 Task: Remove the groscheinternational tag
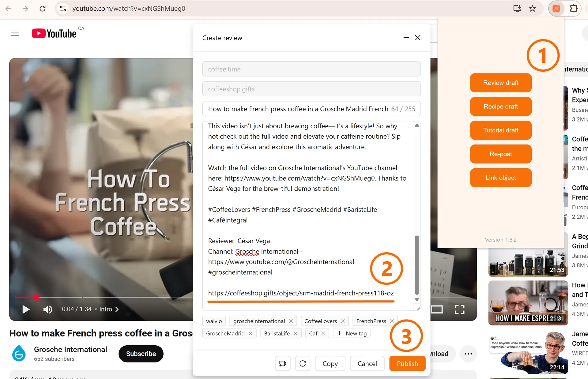(291, 321)
